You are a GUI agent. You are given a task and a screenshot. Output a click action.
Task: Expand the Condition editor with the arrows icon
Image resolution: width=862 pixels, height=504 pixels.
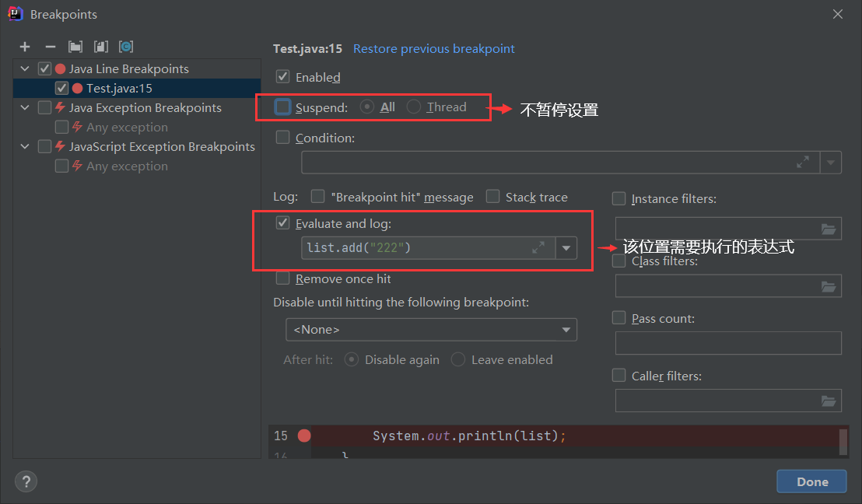tap(803, 162)
